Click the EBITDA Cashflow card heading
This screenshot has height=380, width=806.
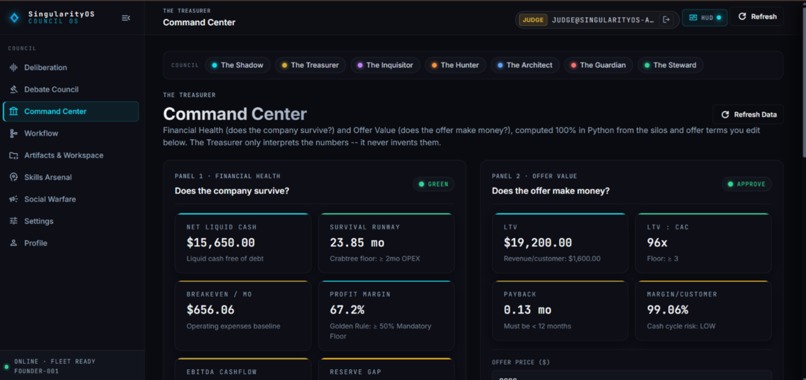(222, 372)
